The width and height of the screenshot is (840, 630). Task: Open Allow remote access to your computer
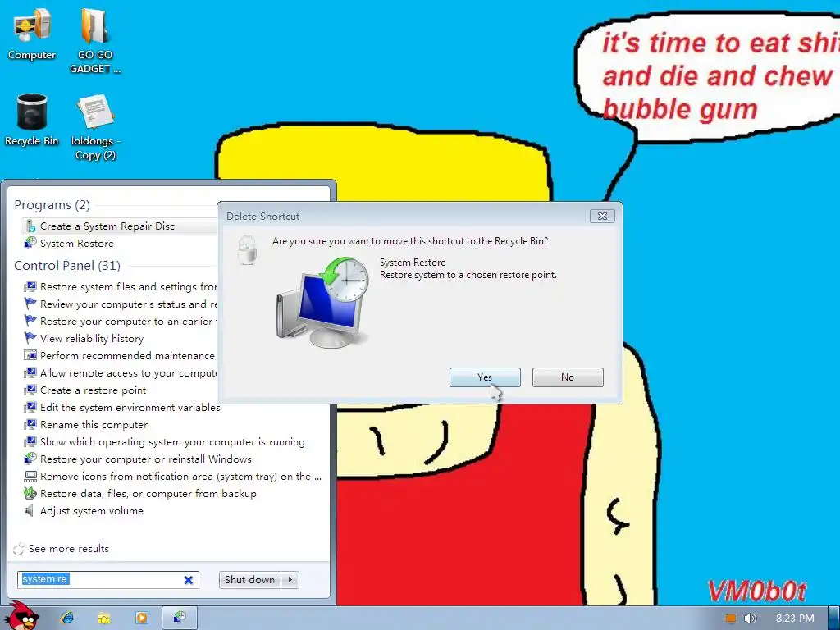tap(128, 373)
